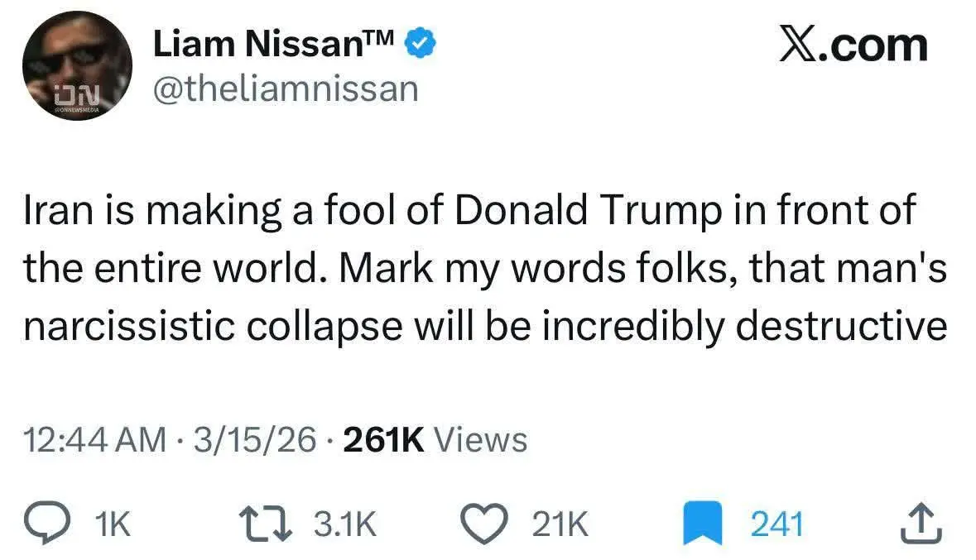Click the word 'Iran' starting the tweet
Image resolution: width=976 pixels, height=560 pixels.
(56, 210)
